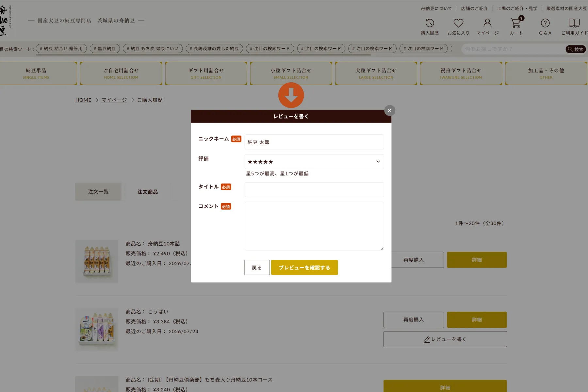Click the comment text area
This screenshot has width=588, height=392.
[314, 226]
